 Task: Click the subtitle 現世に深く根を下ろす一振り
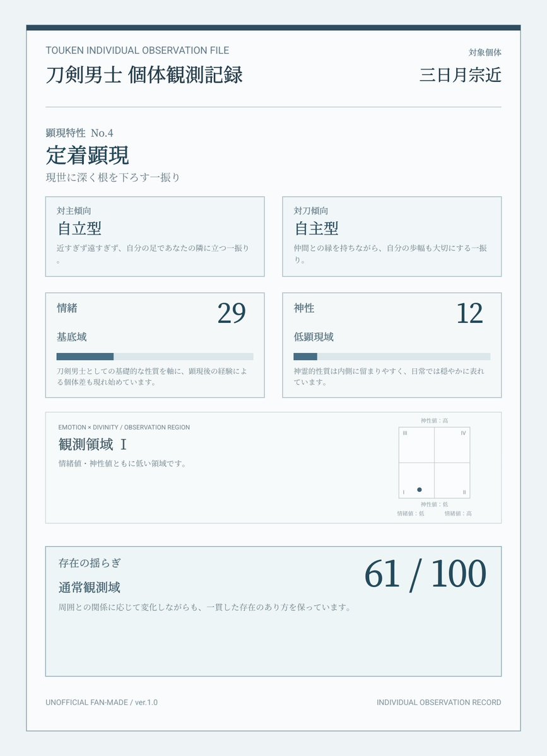point(113,177)
